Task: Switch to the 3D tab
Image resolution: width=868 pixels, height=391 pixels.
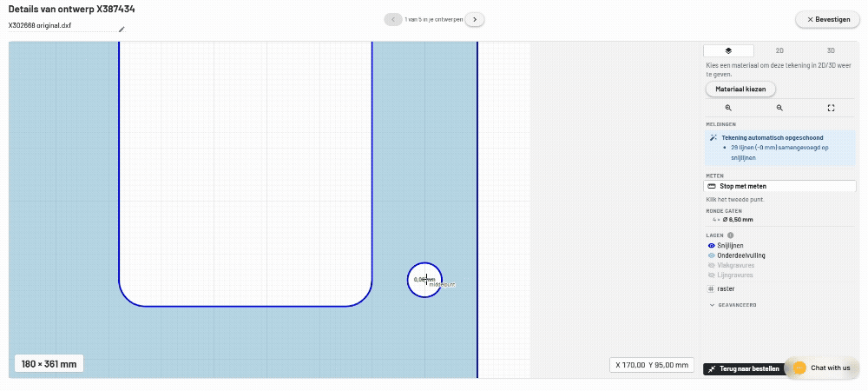Action: (831, 50)
